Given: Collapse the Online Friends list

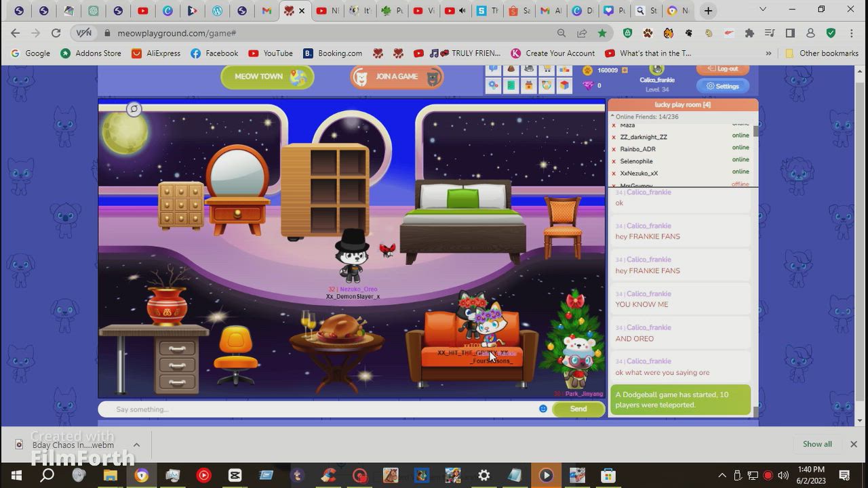Looking at the screenshot, I should coord(612,117).
